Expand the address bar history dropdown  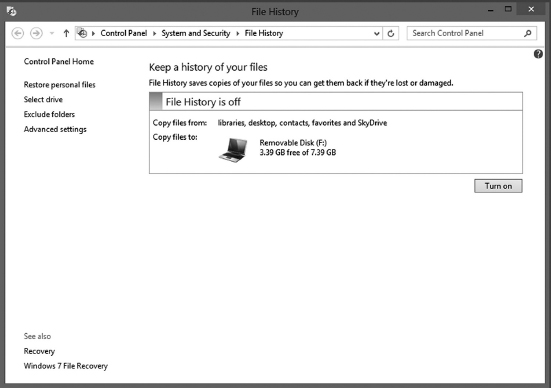(377, 34)
